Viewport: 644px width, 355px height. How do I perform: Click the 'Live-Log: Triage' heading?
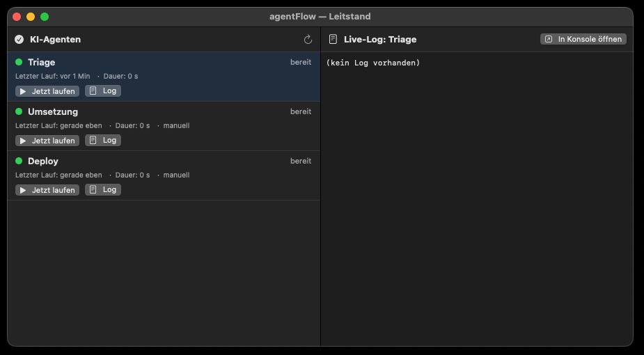(380, 40)
